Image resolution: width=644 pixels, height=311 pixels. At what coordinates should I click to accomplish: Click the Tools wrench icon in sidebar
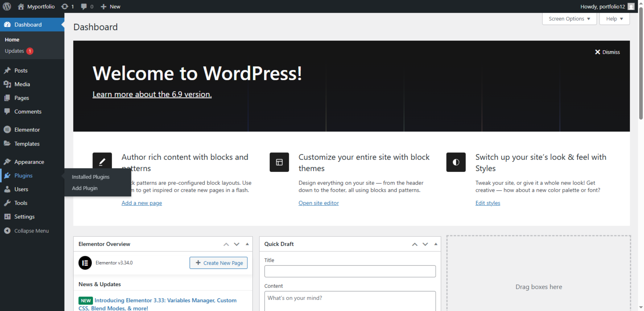(x=7, y=203)
